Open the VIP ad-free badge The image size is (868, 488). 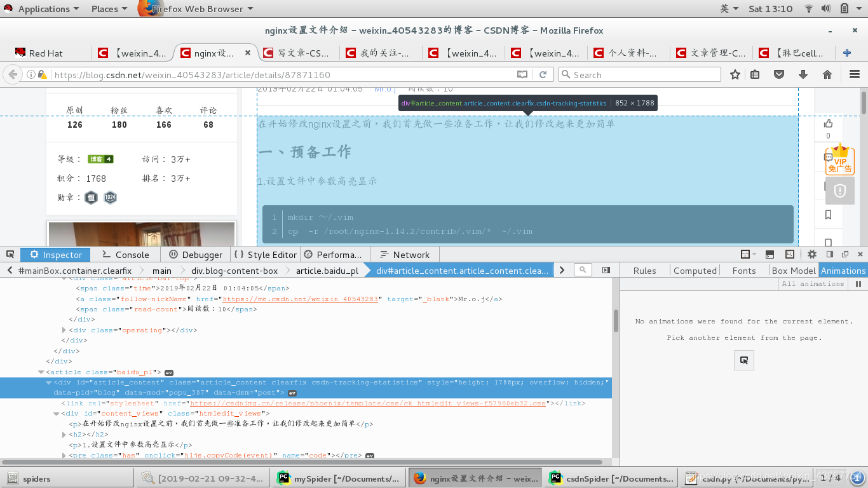point(840,159)
